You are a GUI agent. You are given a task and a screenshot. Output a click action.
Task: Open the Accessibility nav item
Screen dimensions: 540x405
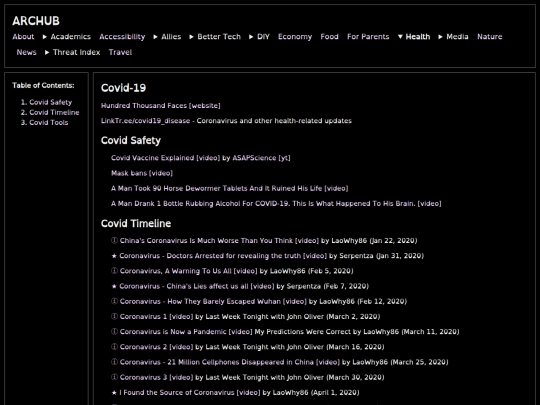[x=122, y=37]
